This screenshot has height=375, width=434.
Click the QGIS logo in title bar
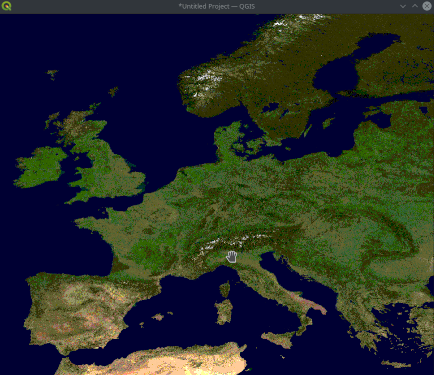(x=6, y=6)
